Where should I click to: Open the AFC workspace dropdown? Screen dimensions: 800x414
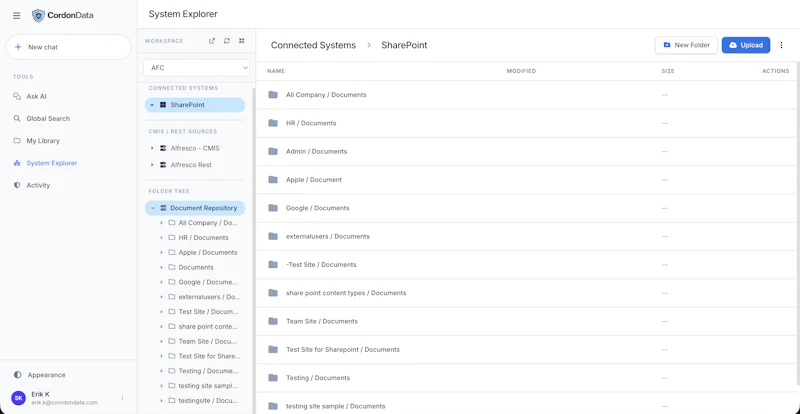click(x=196, y=67)
